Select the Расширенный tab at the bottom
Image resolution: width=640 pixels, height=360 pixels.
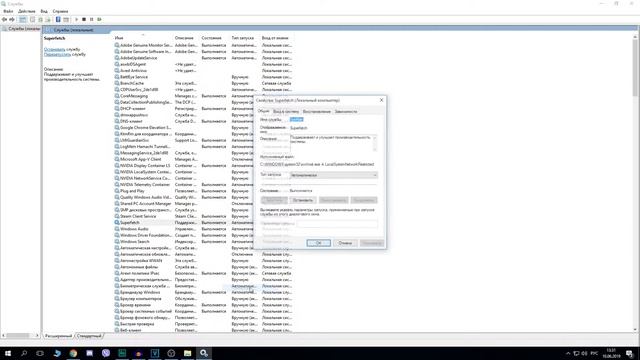(x=58, y=336)
